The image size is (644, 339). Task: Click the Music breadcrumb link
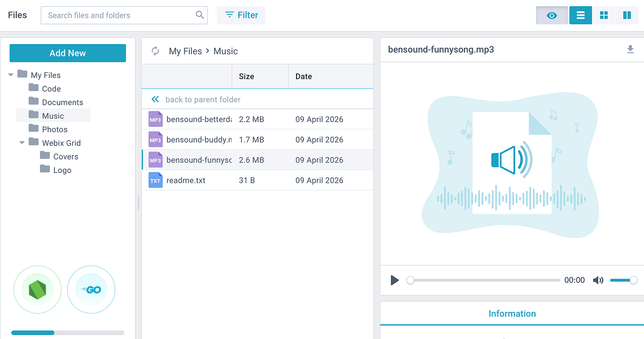pos(225,51)
